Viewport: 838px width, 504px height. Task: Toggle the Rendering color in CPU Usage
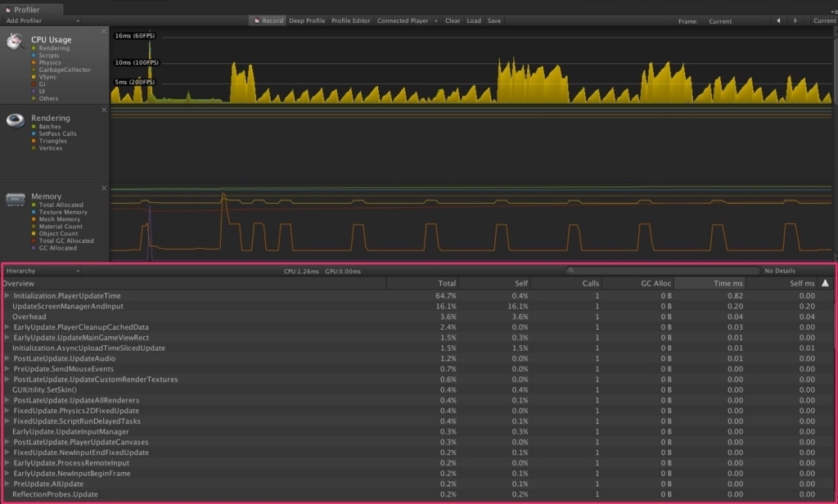click(34, 48)
